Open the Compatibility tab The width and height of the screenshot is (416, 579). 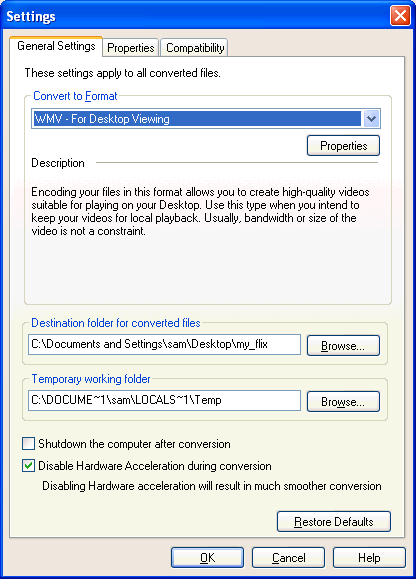coord(195,48)
